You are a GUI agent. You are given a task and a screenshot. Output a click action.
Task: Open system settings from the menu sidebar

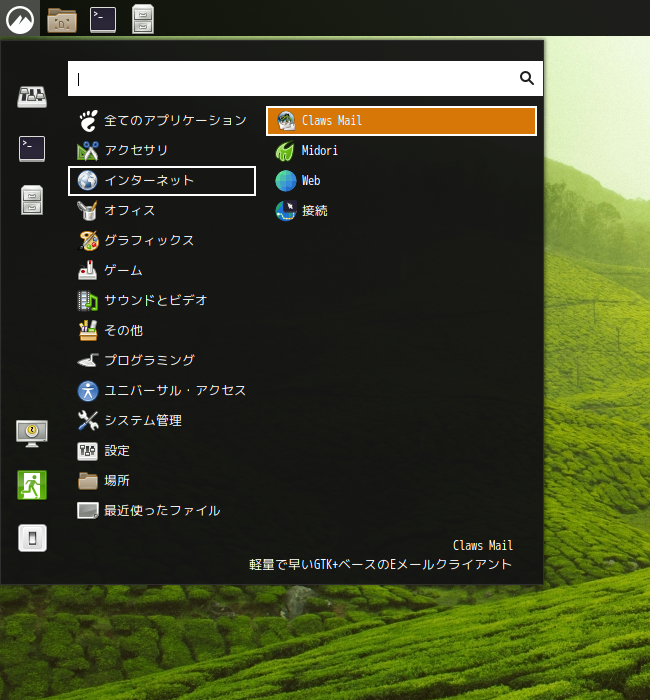click(x=32, y=96)
